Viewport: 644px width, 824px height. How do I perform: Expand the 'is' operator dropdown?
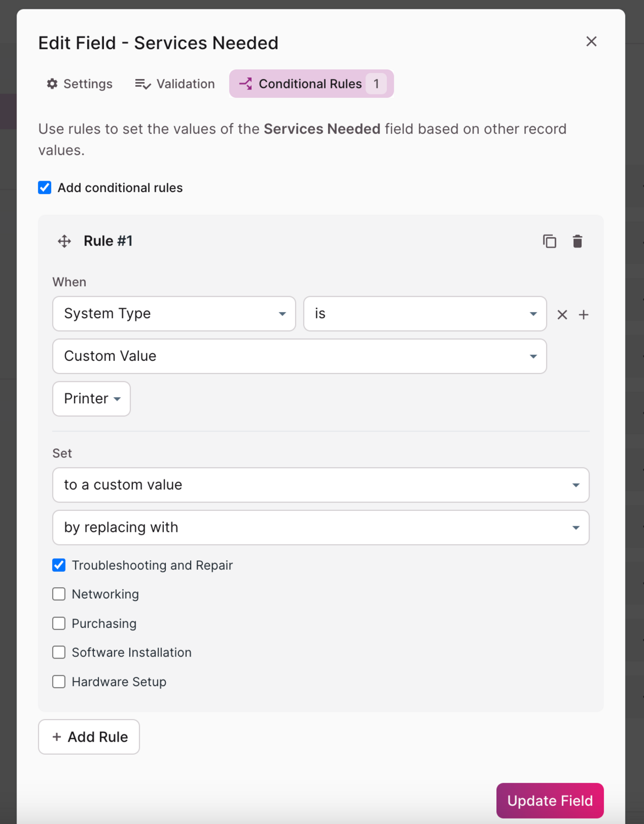(x=424, y=314)
